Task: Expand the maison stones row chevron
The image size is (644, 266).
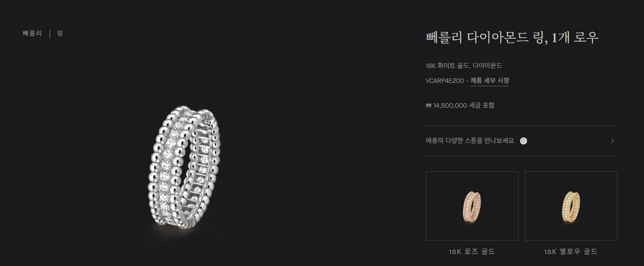Action: pyautogui.click(x=612, y=141)
